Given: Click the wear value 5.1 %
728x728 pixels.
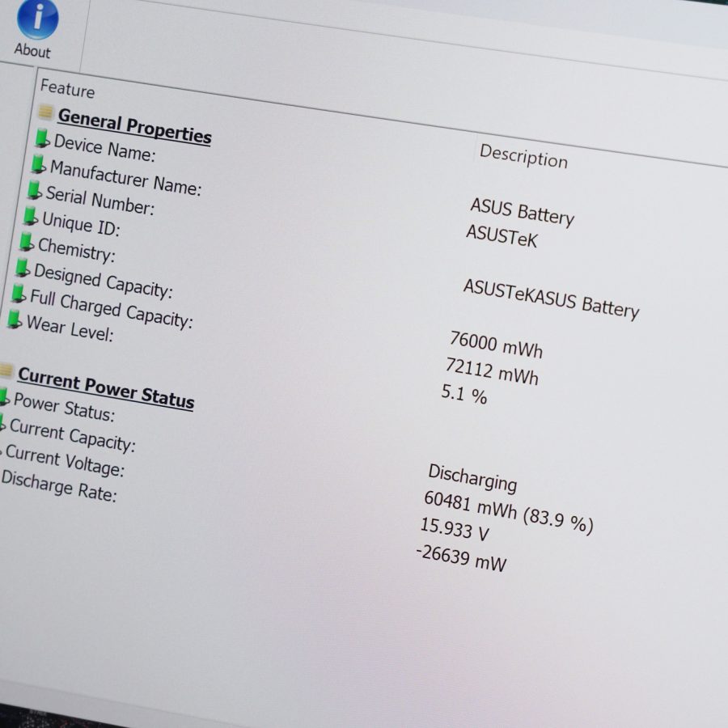Looking at the screenshot, I should tap(463, 395).
